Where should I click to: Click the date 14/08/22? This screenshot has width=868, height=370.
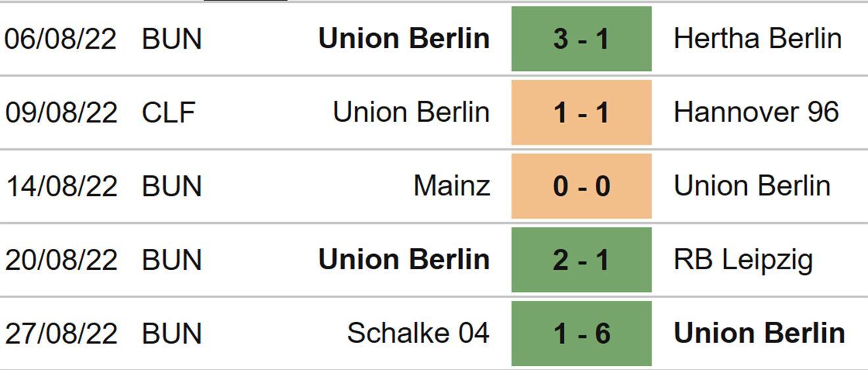[61, 186]
